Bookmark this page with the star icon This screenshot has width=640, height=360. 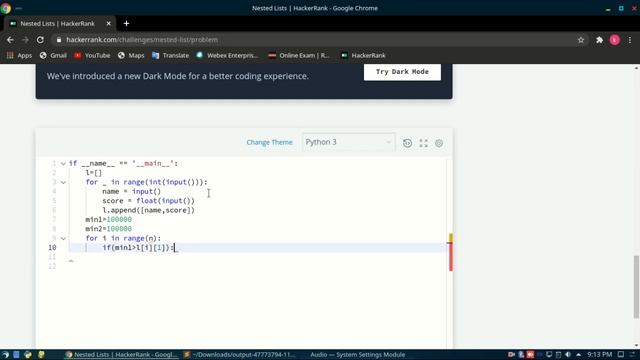pos(581,40)
